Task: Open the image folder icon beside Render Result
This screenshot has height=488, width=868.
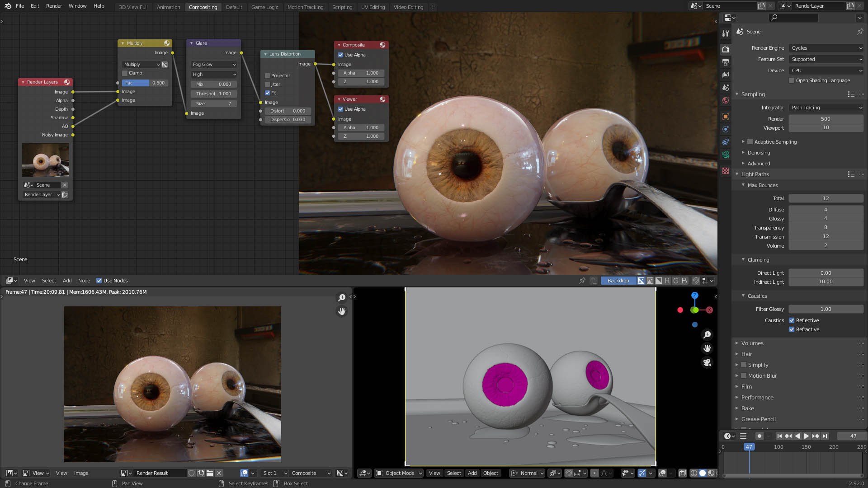Action: click(210, 473)
